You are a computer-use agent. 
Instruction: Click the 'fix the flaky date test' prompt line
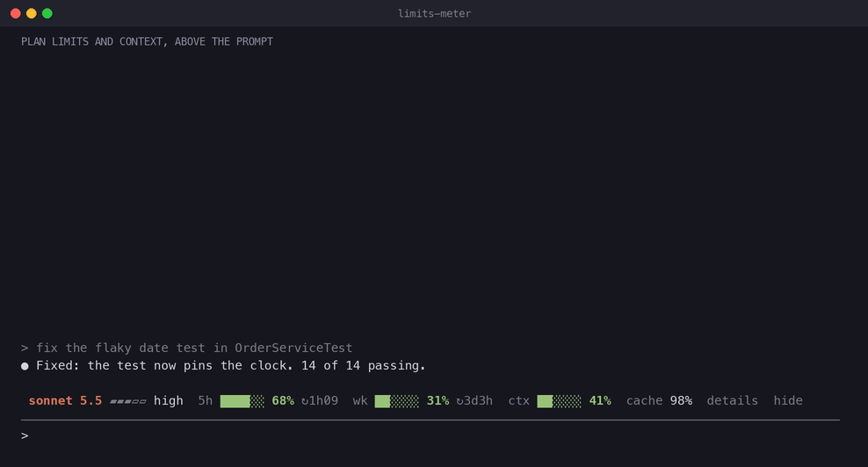[186, 348]
